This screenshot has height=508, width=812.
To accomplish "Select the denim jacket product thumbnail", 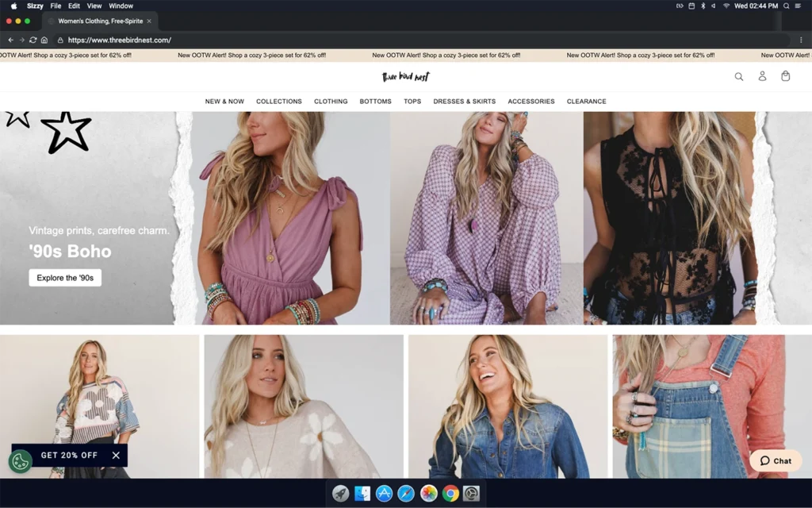I will click(x=507, y=406).
